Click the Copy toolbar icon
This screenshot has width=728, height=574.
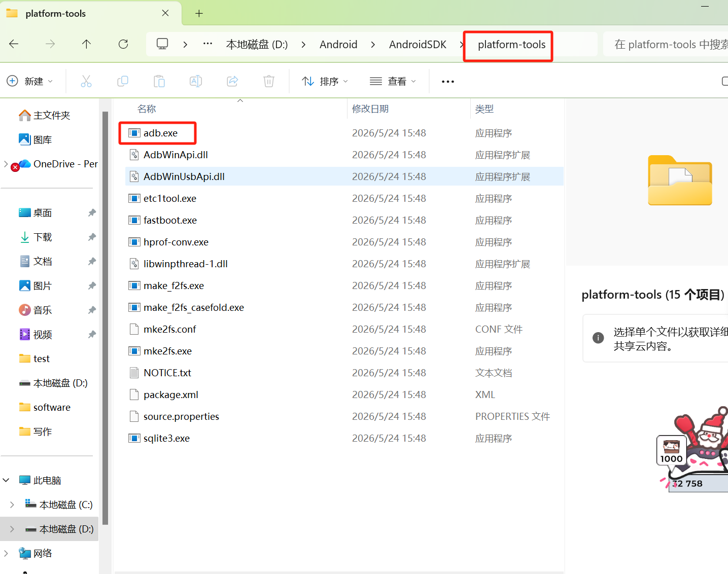123,81
